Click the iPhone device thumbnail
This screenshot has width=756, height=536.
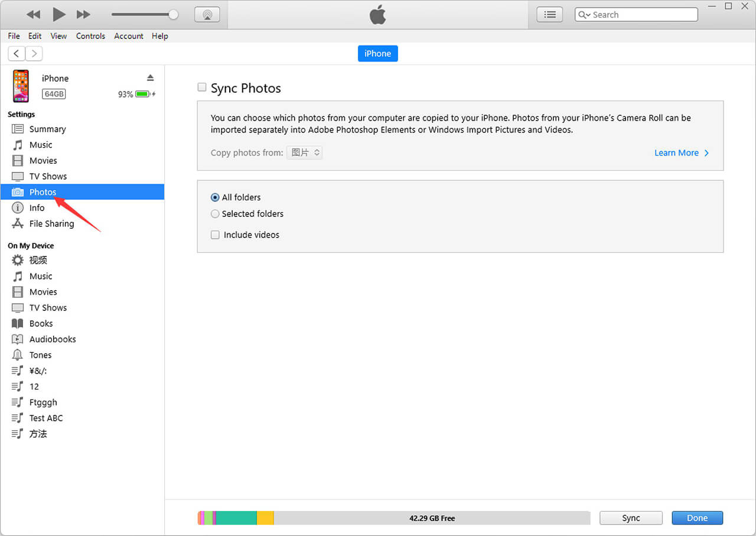pos(21,86)
